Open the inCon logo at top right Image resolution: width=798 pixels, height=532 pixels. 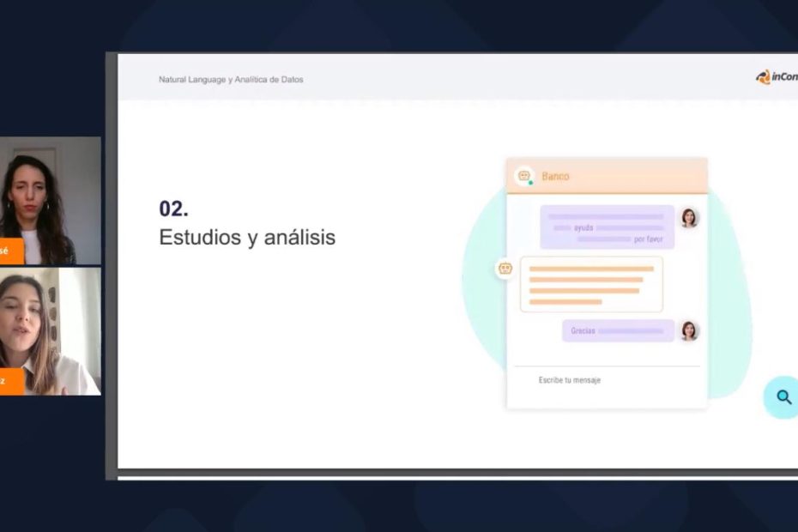(777, 77)
